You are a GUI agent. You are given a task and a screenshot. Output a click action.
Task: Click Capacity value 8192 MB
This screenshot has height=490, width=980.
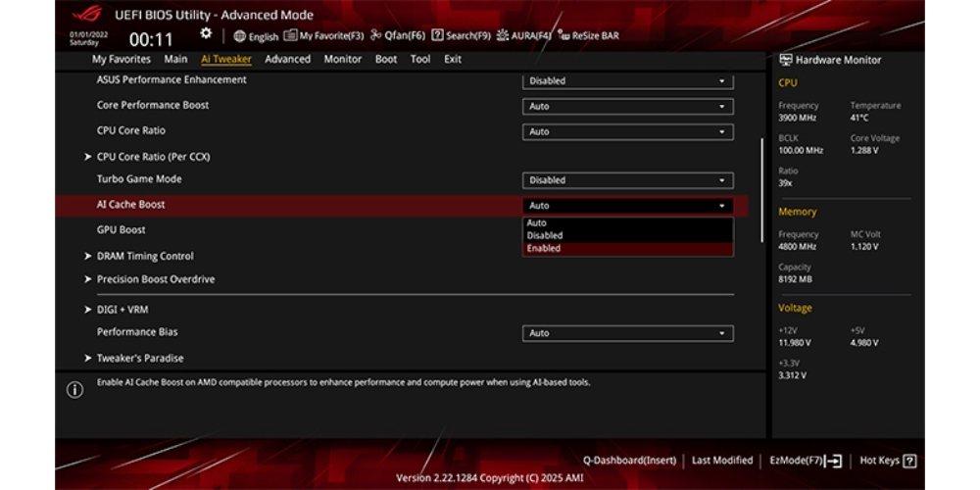[795, 279]
